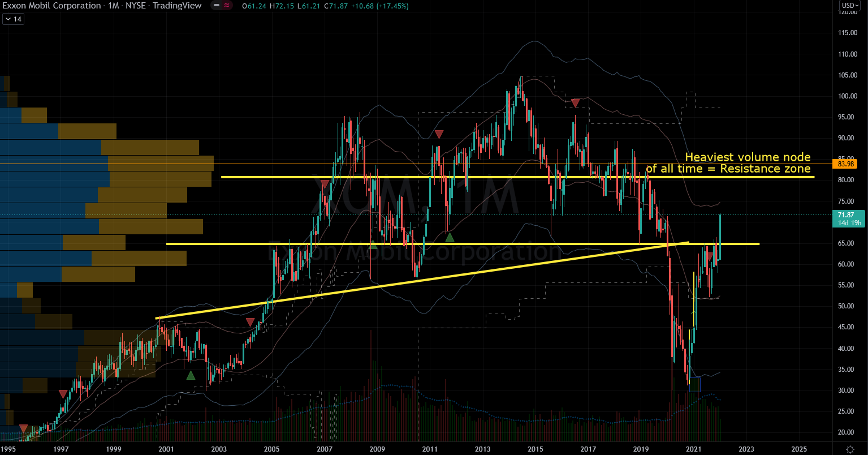The image size is (868, 455).
Task: Select the red down-triangle marker near 2016
Action: tap(575, 103)
